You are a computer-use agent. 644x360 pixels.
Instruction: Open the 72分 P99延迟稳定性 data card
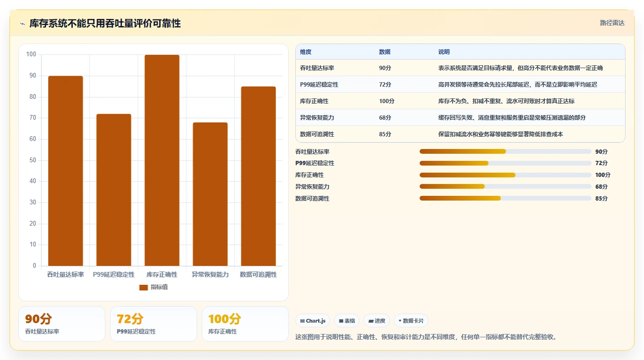[154, 324]
